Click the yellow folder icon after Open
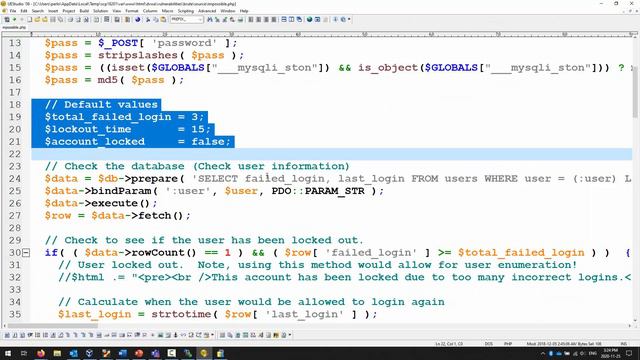The height and width of the screenshot is (360, 640). 45,19
